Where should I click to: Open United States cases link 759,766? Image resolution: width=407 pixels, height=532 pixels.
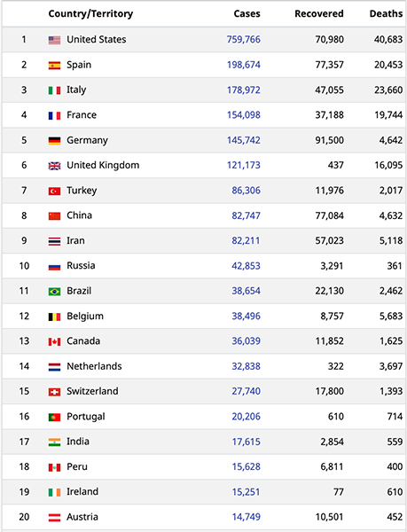(x=244, y=39)
